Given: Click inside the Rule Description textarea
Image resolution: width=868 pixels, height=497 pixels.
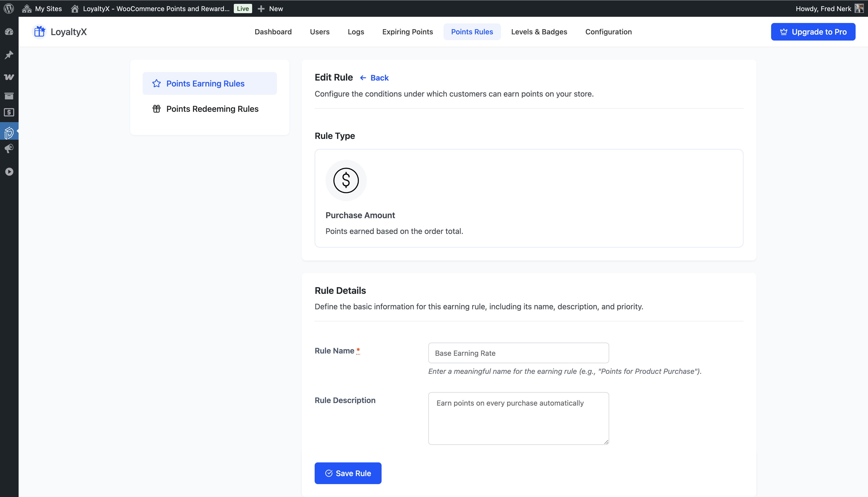Looking at the screenshot, I should (518, 419).
